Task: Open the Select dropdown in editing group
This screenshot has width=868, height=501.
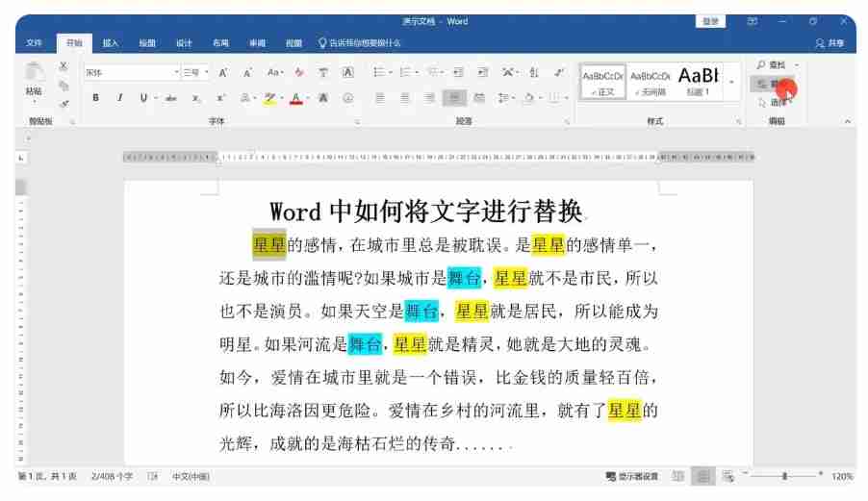Action: tap(776, 102)
